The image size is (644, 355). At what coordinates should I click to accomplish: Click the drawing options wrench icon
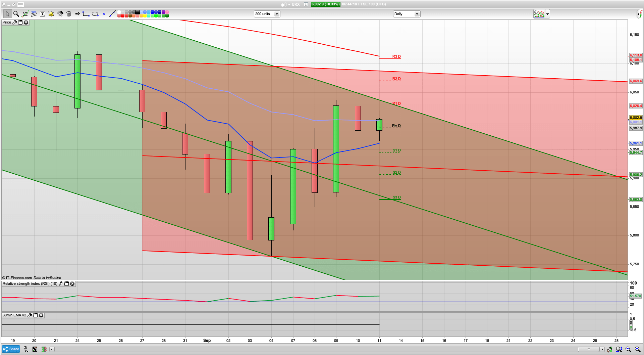59,13
